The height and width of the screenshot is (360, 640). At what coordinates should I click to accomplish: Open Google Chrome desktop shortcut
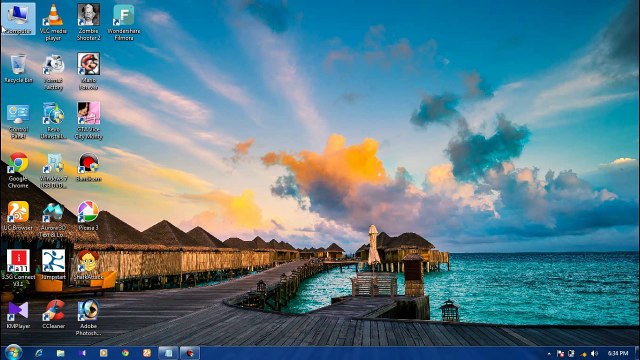[x=18, y=171]
